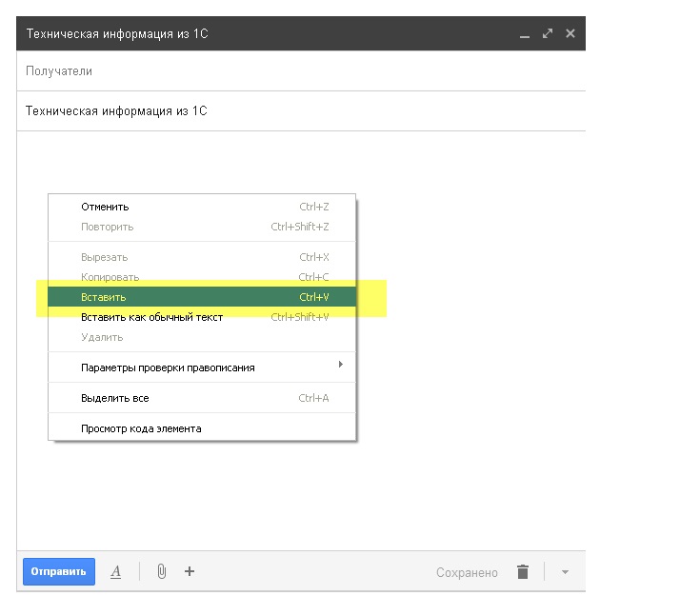Close the compose window
The image size is (700, 596).
coord(570,33)
